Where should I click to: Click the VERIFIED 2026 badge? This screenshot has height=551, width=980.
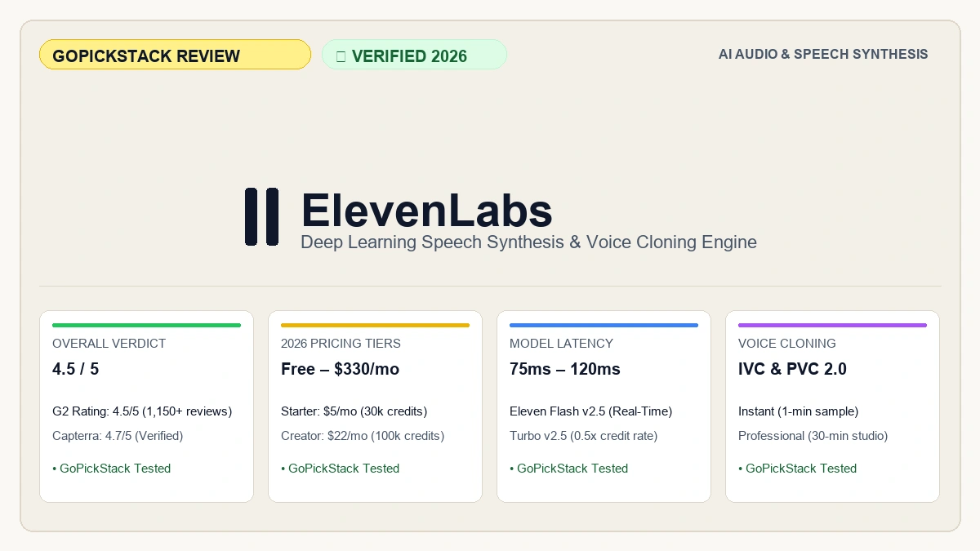414,55
